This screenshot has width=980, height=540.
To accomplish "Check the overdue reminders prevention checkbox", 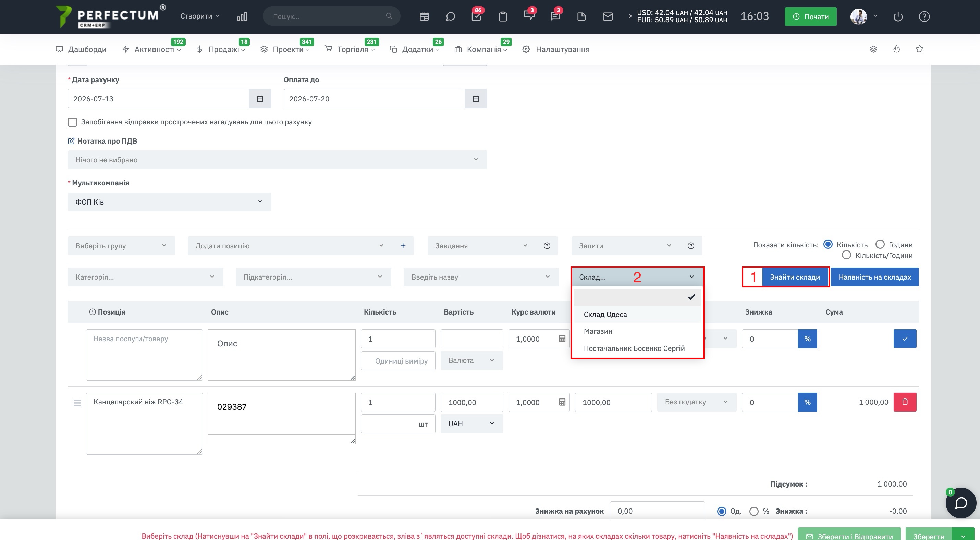I will tap(72, 122).
